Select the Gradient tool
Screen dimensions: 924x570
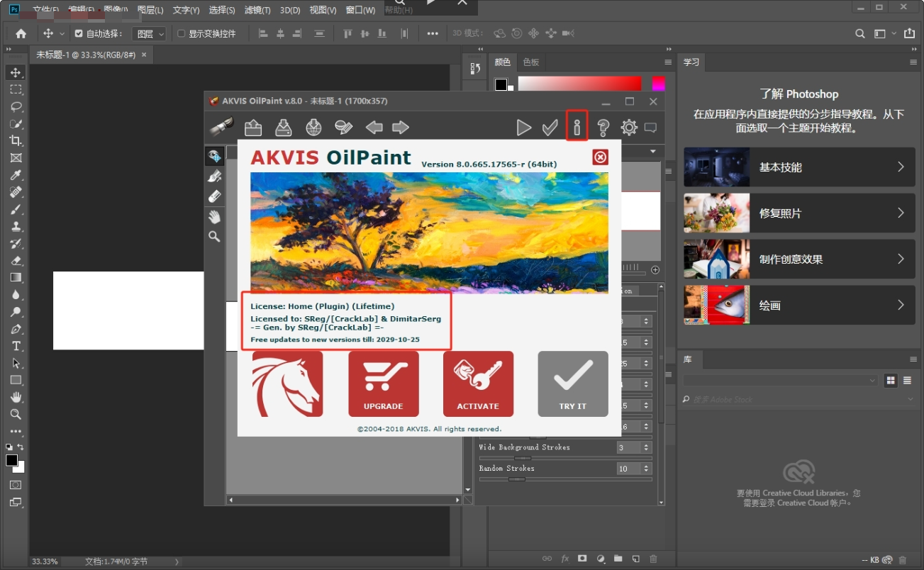tap(16, 277)
